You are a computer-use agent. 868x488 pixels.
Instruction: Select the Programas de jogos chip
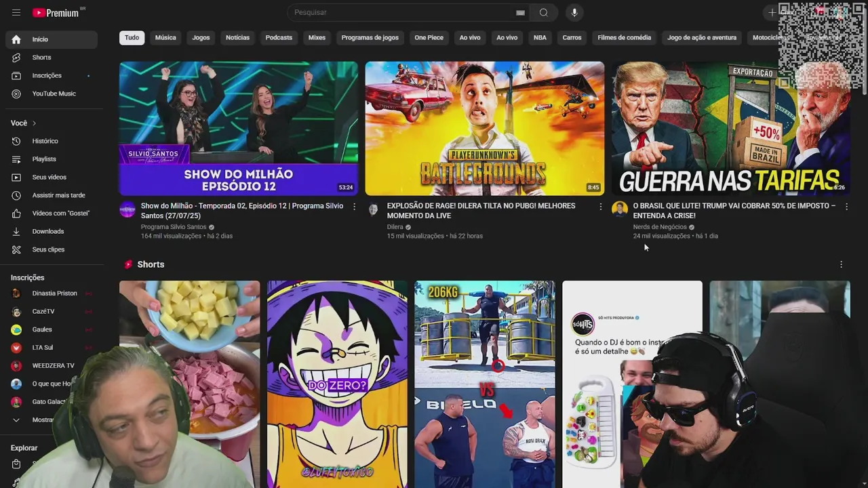(370, 38)
